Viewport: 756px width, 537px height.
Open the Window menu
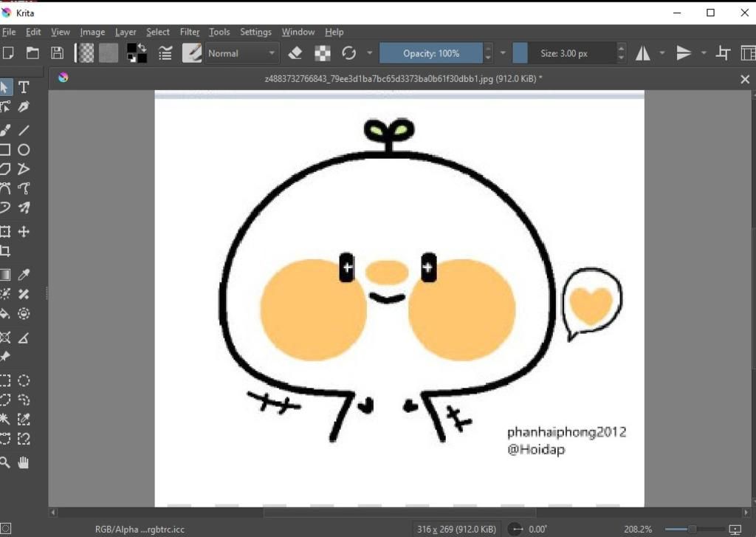pyautogui.click(x=298, y=32)
